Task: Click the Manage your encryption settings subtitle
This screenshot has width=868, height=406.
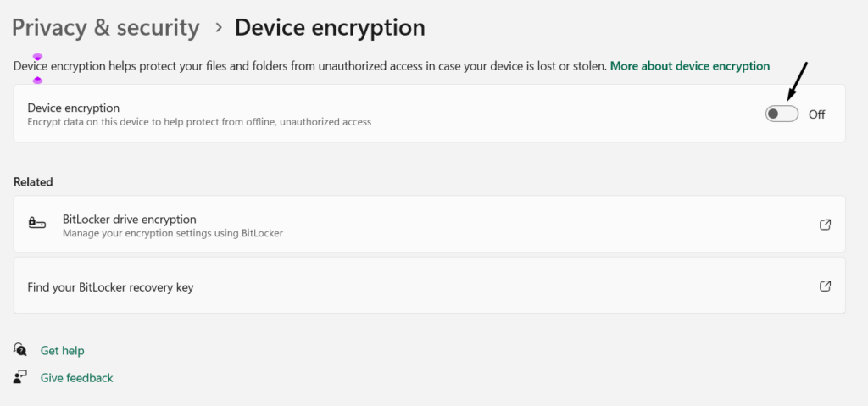Action: click(x=172, y=233)
